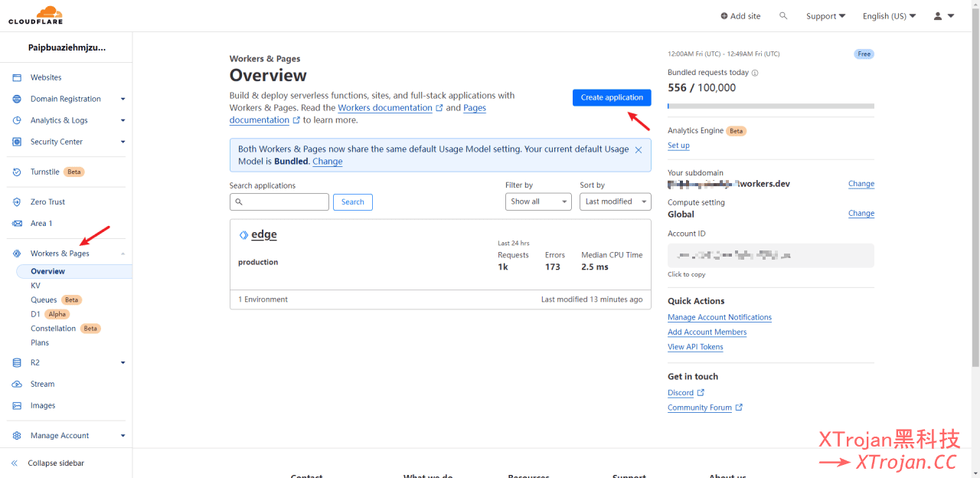Click the Cloudflare logo

tap(35, 15)
